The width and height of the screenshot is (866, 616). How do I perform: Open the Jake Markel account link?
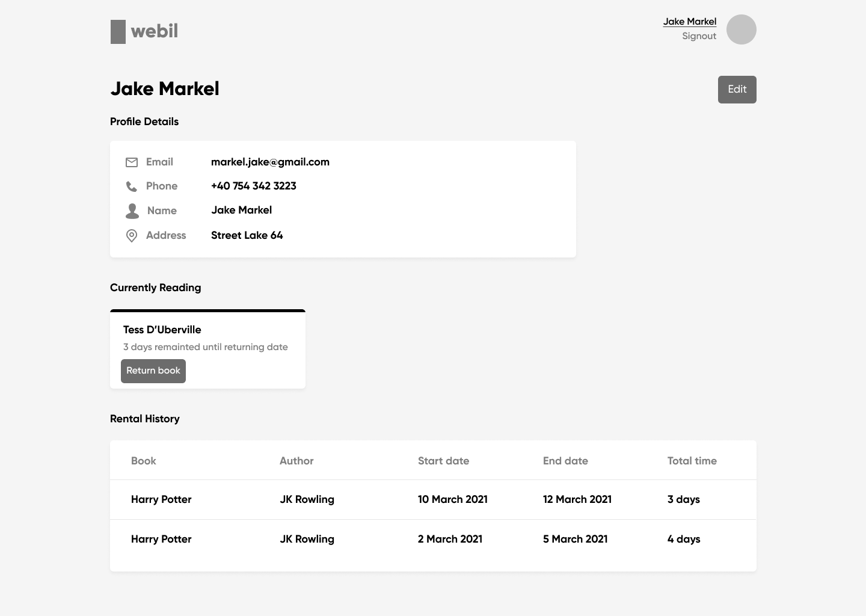[x=690, y=22]
